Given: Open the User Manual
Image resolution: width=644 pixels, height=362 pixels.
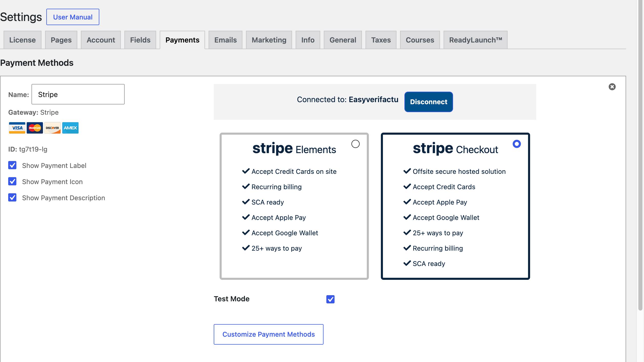Looking at the screenshot, I should coord(73,17).
